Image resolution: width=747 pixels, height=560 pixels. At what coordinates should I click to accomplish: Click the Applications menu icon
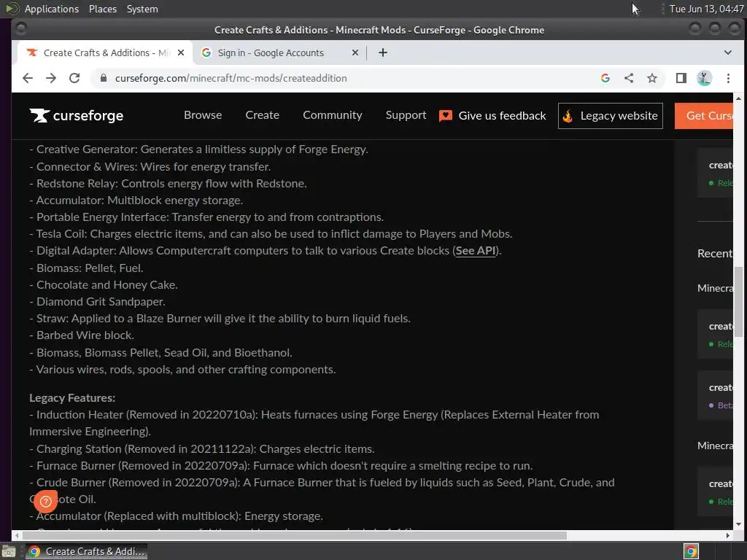point(12,9)
